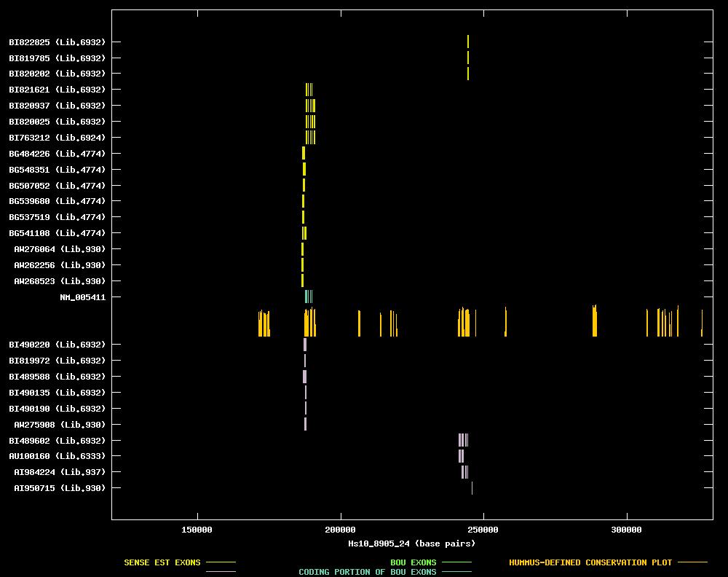Select the BI489588 (Lib.6932) row label

[x=57, y=377]
